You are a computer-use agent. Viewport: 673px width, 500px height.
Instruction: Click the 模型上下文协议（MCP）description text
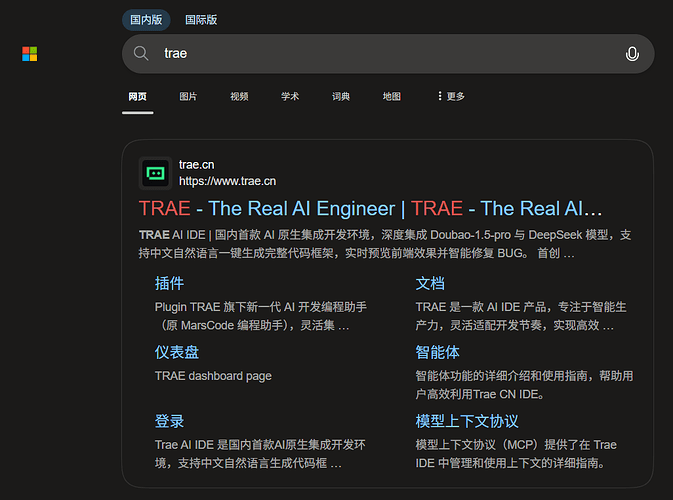[516, 454]
